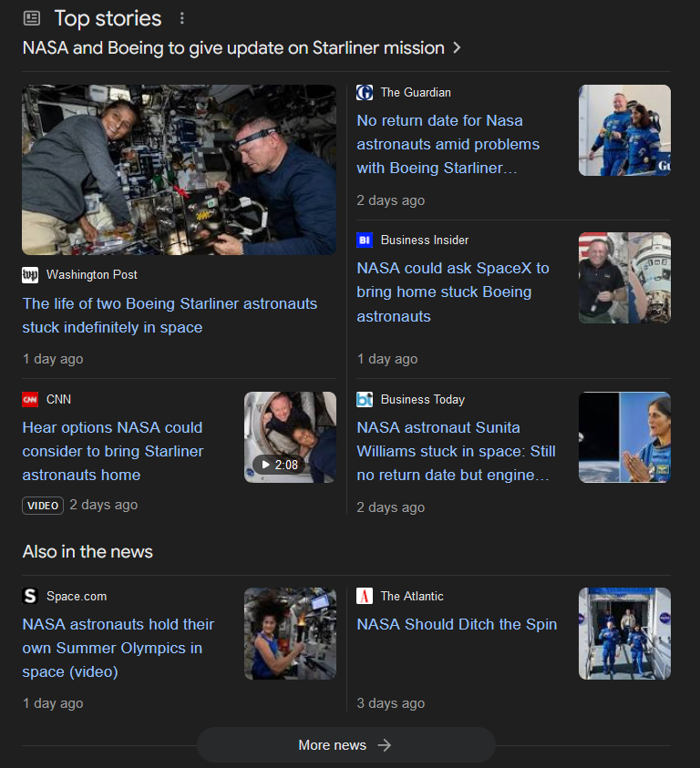The width and height of the screenshot is (700, 768).
Task: Open Guardian article on no return date
Action: pos(448,144)
